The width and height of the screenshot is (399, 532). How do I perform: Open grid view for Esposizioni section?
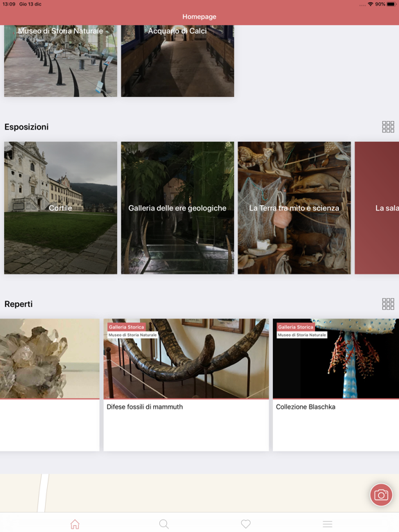click(x=388, y=127)
